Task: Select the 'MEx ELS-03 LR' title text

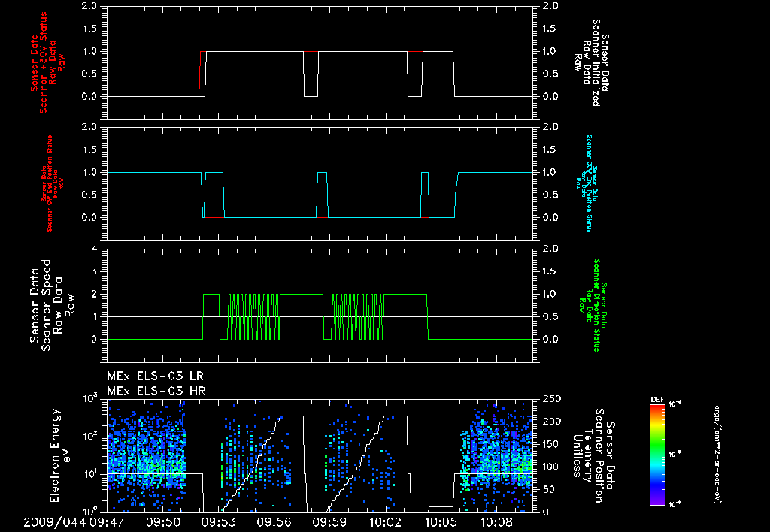Action: 155,376
